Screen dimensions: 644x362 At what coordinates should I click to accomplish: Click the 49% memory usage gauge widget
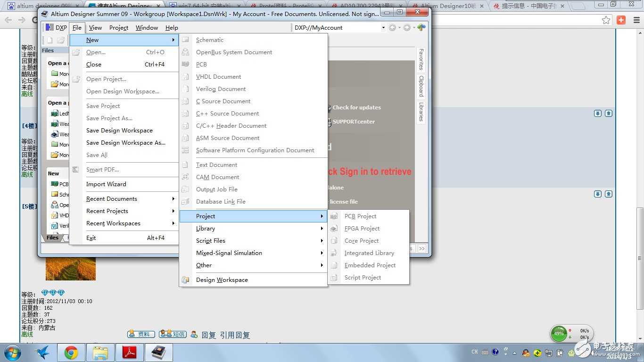click(x=559, y=334)
